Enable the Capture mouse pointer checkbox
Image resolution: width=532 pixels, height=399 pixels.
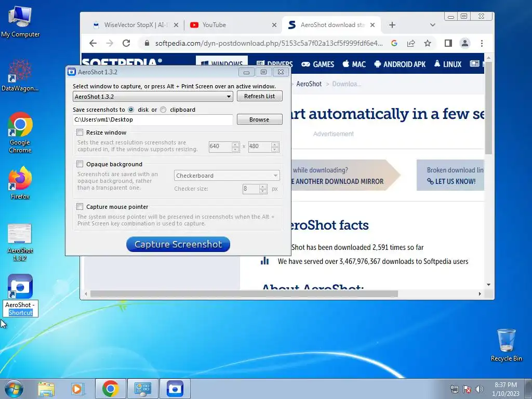(79, 207)
